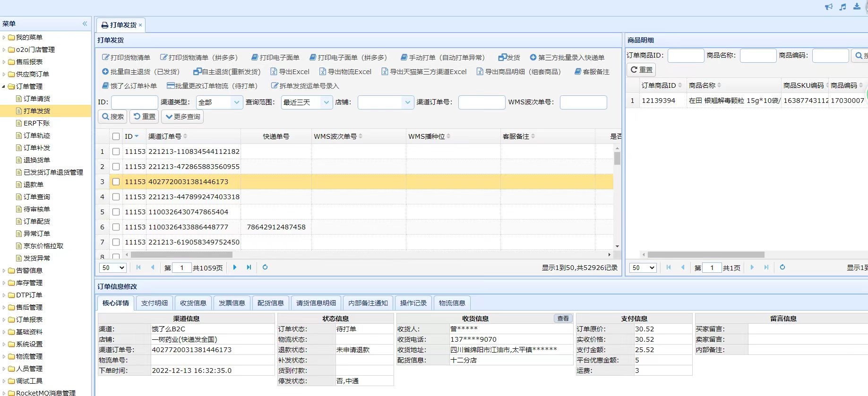
Task: Click the 重置 button in order filter
Action: tap(144, 117)
